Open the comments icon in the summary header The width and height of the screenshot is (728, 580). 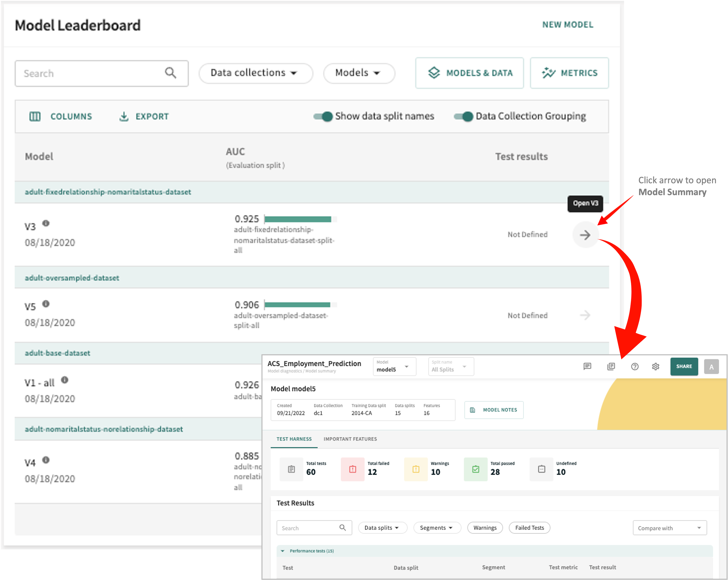click(x=587, y=366)
